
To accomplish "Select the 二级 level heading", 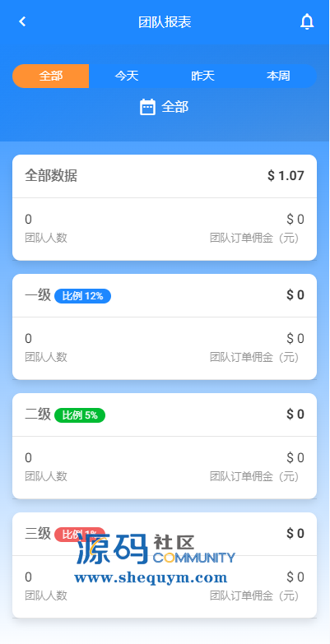I will click(38, 414).
